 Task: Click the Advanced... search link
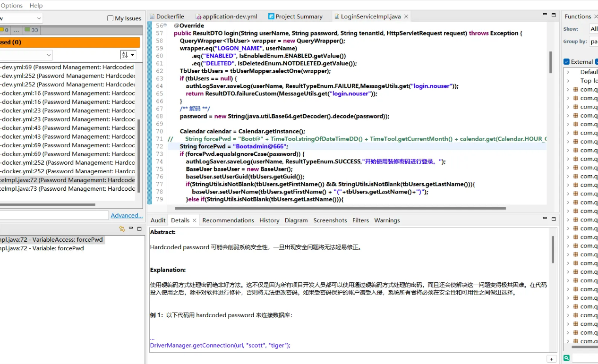(x=127, y=215)
